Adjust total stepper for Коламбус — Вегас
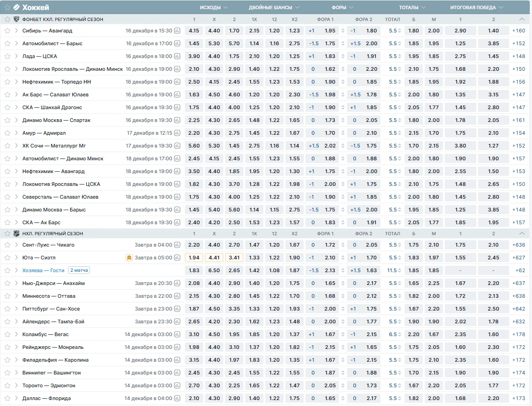This screenshot has width=532, height=406. click(400, 334)
